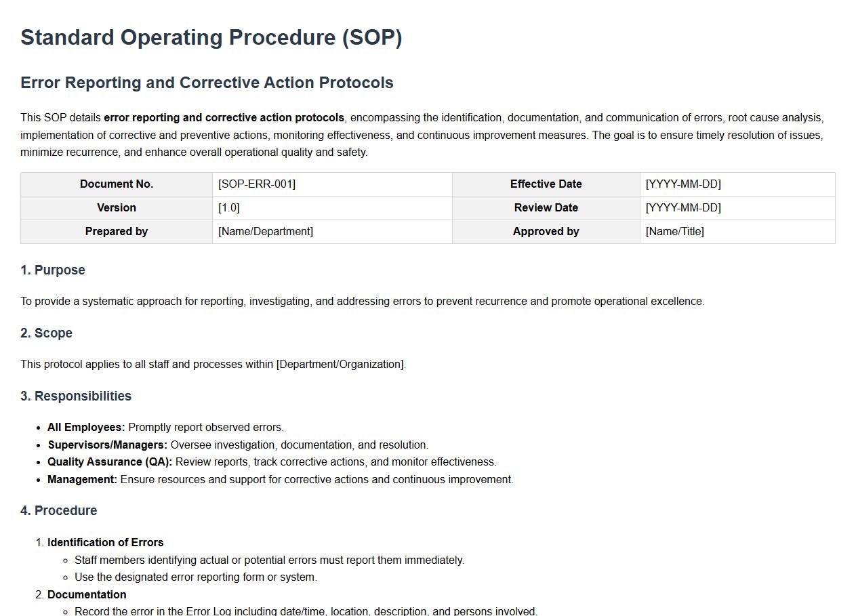Click the Identification of Errors step title

(x=105, y=543)
